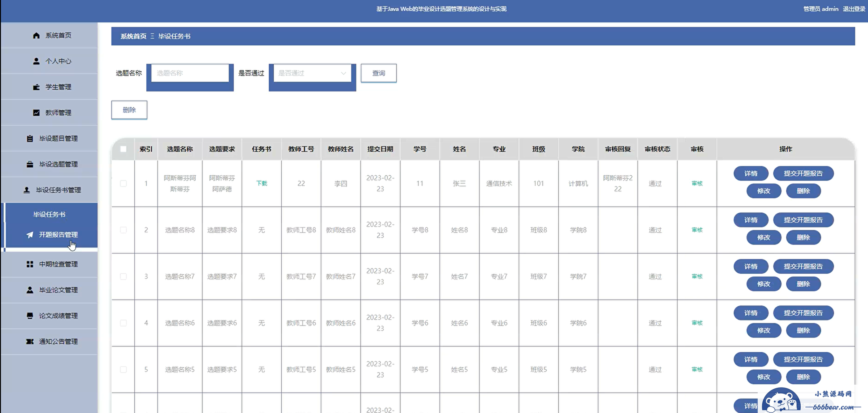Click 系统首页 breadcrumb link
Screen dimensions: 868x413
pyautogui.click(x=133, y=36)
